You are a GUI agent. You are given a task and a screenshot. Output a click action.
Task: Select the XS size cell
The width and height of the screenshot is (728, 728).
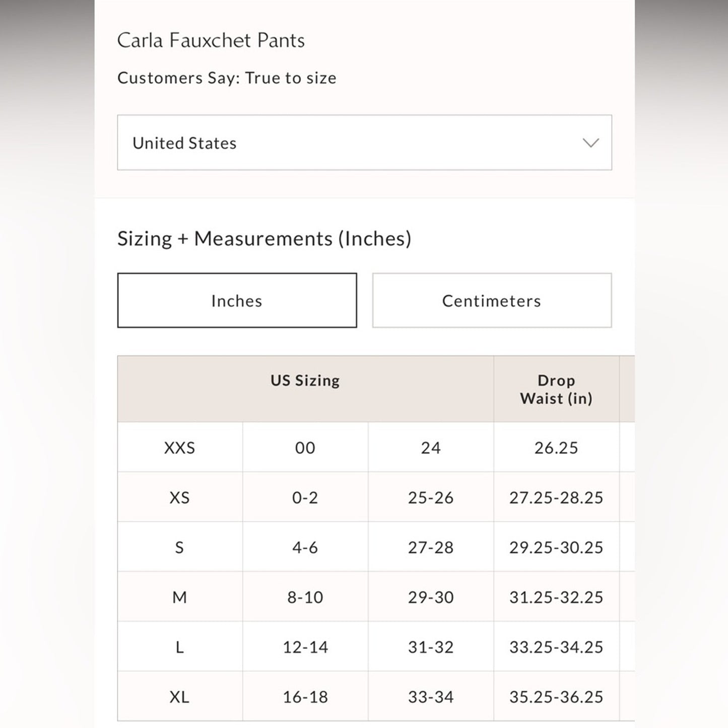pyautogui.click(x=179, y=498)
